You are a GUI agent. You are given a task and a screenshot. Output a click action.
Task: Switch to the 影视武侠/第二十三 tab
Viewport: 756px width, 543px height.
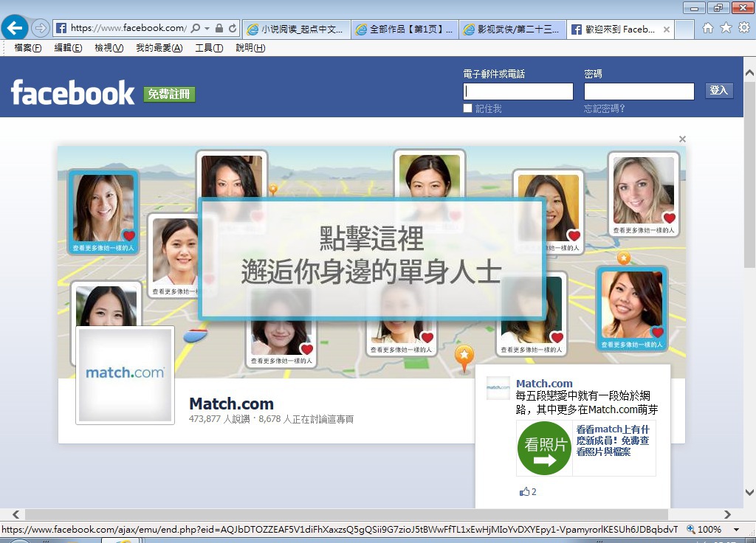pos(513,30)
